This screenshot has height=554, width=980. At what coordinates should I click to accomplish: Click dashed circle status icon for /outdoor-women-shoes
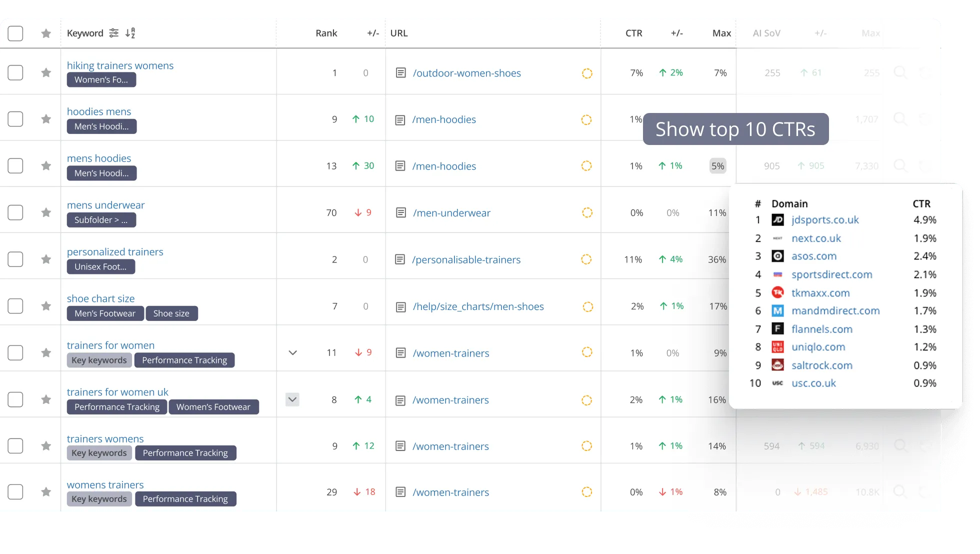coord(587,73)
